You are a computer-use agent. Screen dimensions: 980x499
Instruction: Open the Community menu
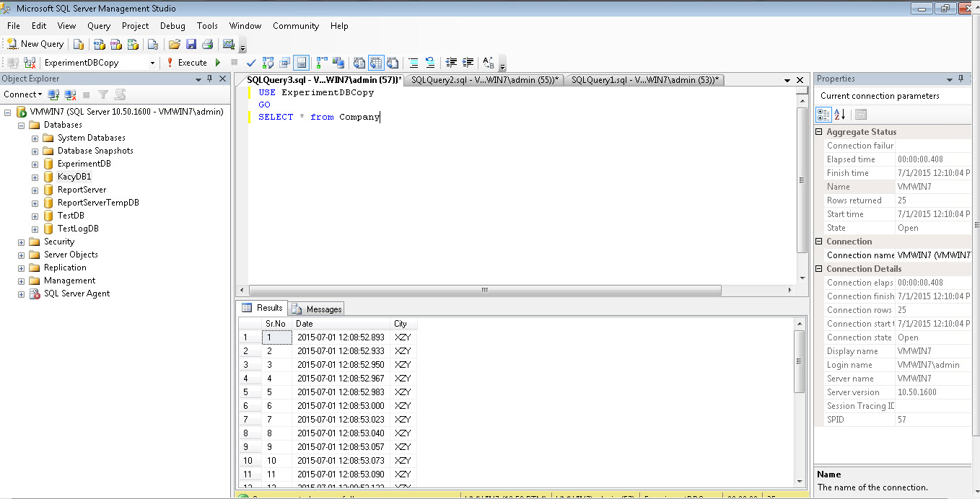pos(296,26)
